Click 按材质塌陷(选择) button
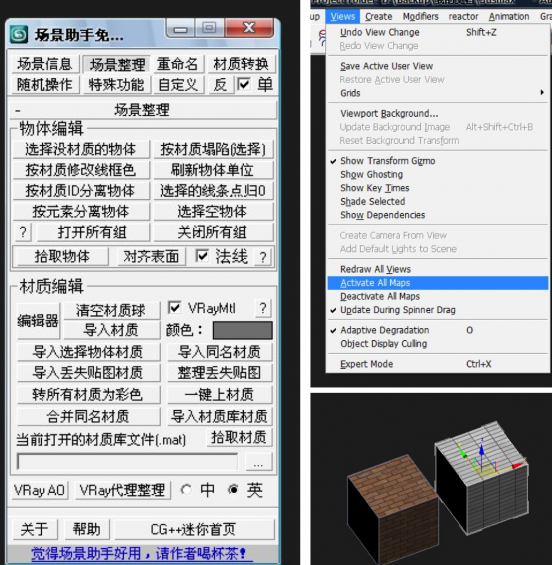This screenshot has width=552, height=565. click(x=213, y=150)
